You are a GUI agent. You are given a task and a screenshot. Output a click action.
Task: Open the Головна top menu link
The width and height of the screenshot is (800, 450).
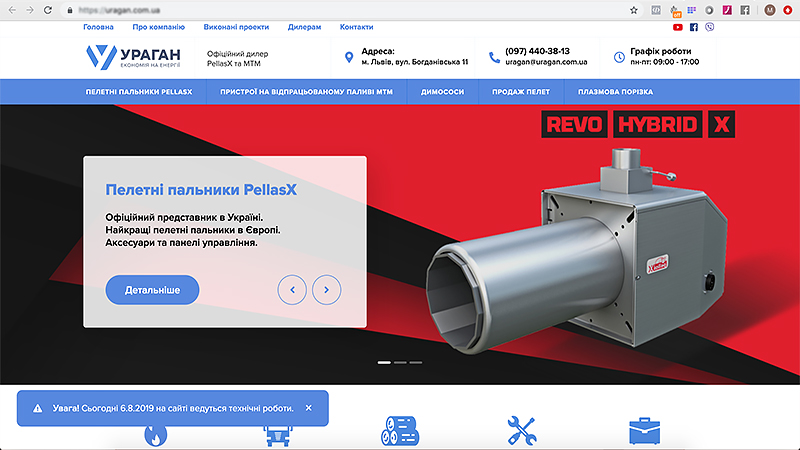click(98, 27)
